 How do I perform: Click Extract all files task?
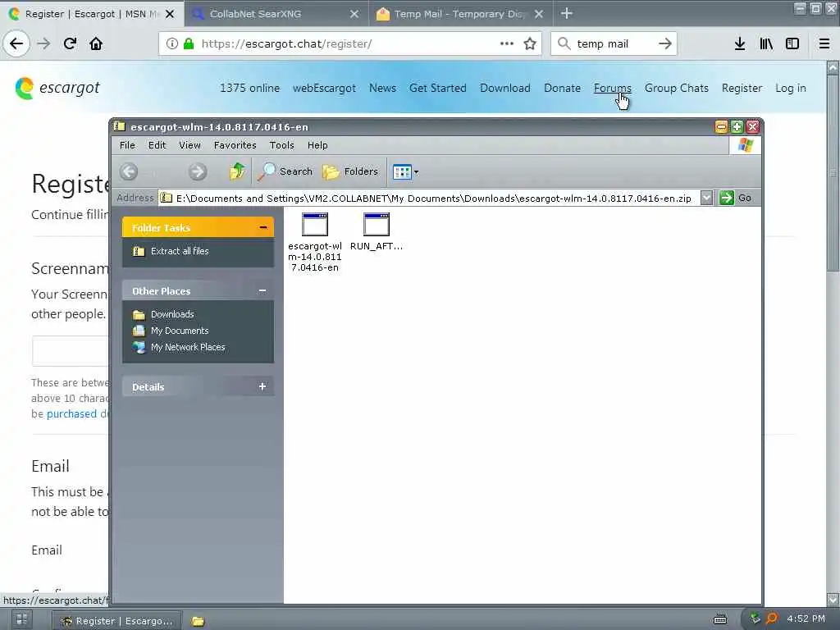click(x=171, y=251)
